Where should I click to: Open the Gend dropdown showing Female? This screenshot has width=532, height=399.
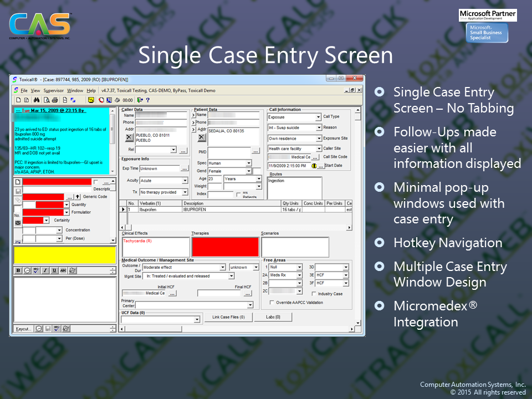pyautogui.click(x=249, y=171)
